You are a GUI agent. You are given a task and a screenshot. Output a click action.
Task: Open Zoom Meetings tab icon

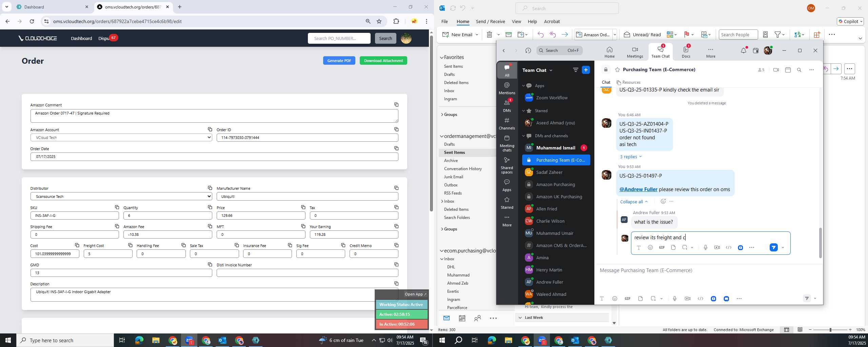click(635, 52)
